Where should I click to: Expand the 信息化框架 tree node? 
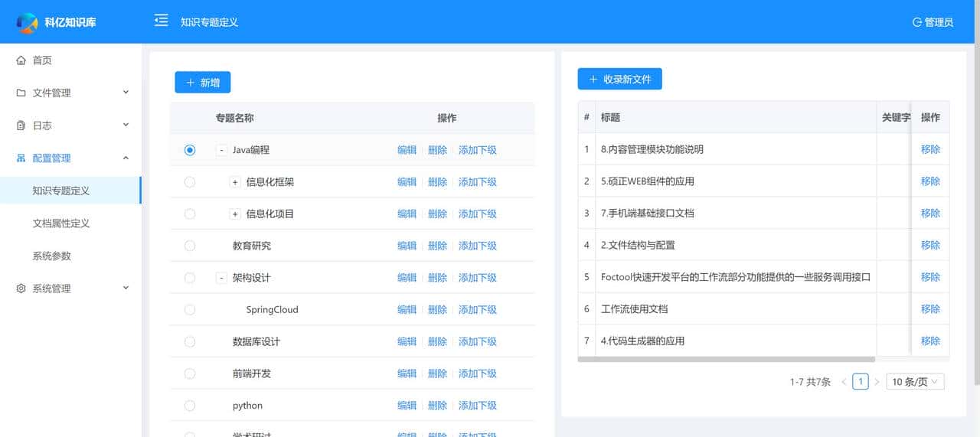pos(235,182)
